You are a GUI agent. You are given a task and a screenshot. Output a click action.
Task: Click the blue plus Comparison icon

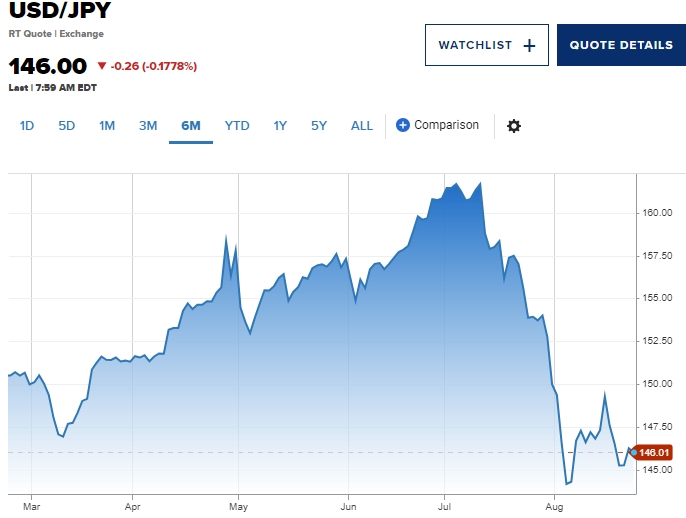pyautogui.click(x=403, y=125)
